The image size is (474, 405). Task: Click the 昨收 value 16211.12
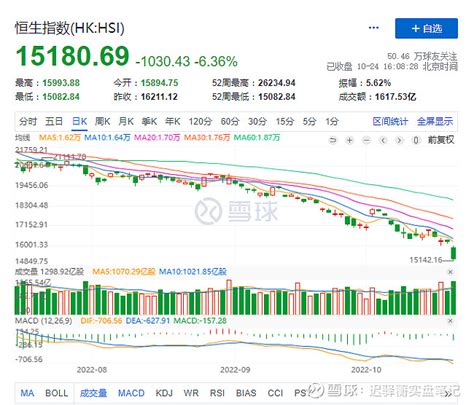pyautogui.click(x=159, y=97)
